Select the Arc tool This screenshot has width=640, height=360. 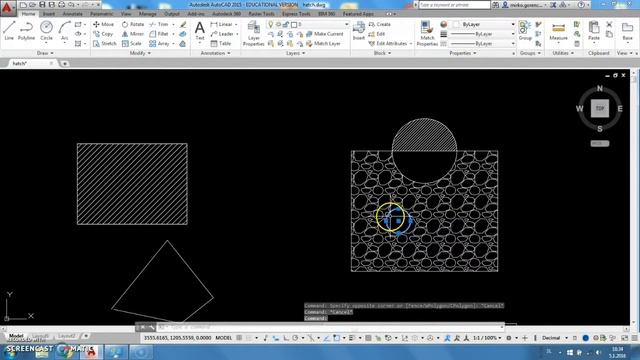(64, 31)
